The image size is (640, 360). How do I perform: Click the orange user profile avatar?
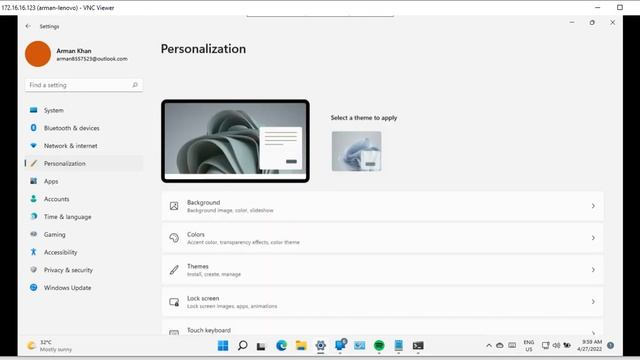38,54
